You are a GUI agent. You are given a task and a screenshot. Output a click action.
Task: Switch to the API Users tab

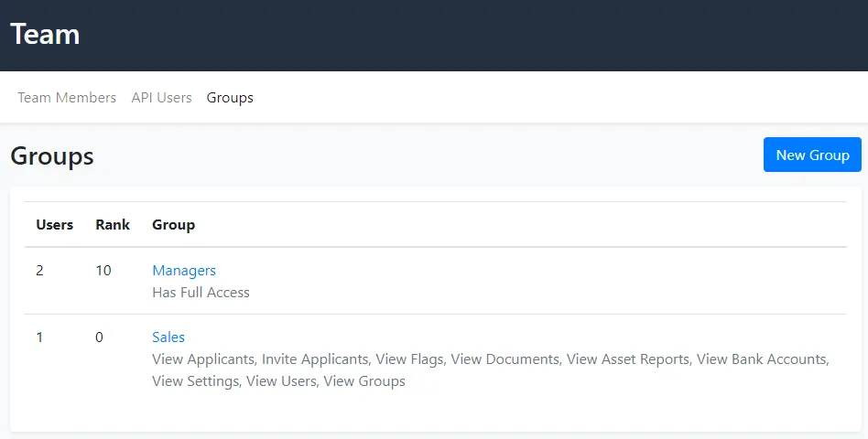point(161,98)
